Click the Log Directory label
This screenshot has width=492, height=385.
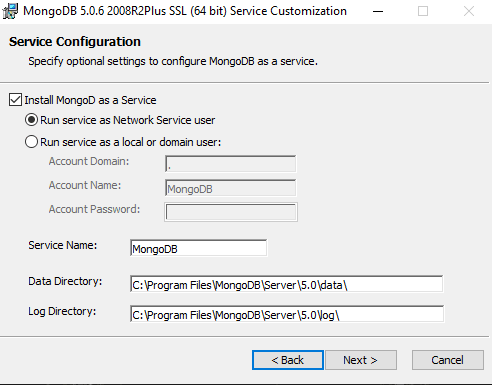tap(62, 311)
